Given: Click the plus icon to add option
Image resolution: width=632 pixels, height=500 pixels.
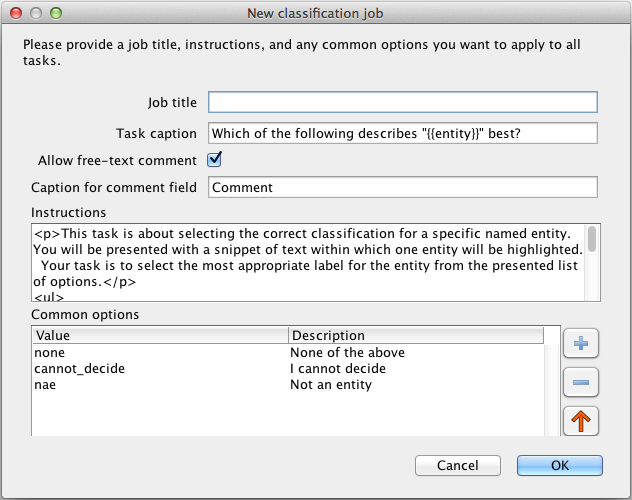Looking at the screenshot, I should click(581, 344).
